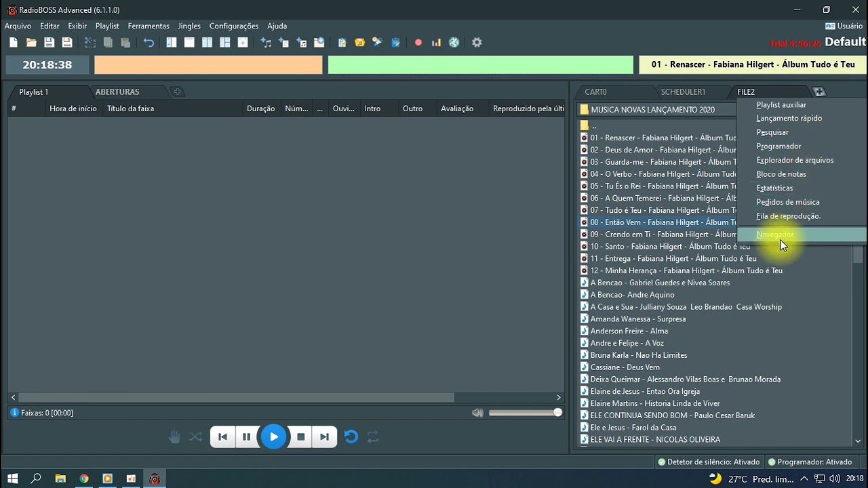Click the add music track icon
The width and height of the screenshot is (868, 488).
266,42
